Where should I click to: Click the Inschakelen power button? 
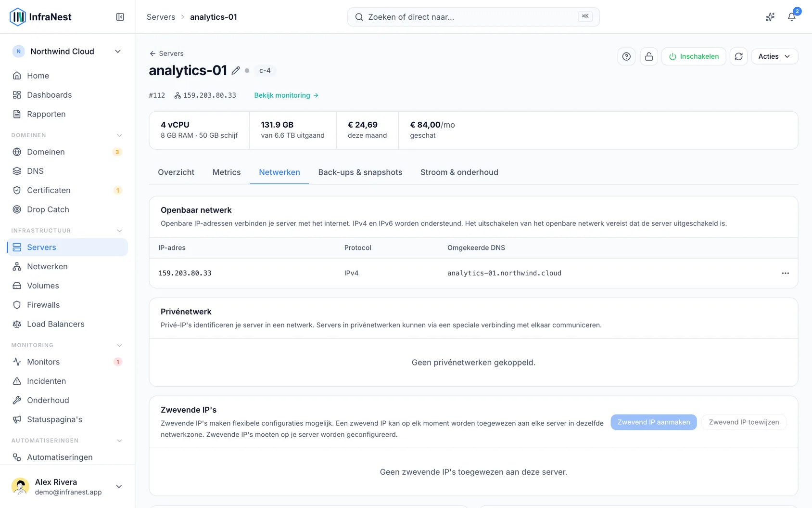click(x=694, y=56)
